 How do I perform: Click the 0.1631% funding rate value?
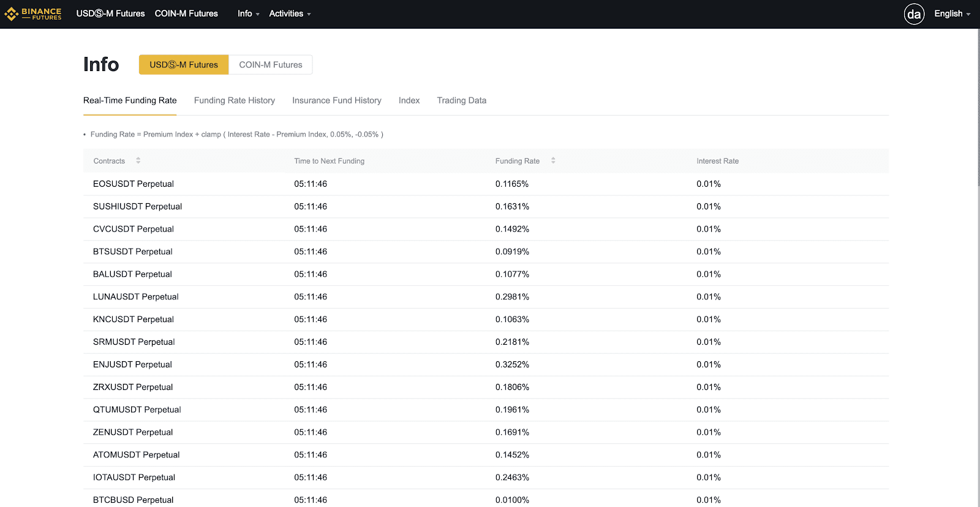(x=512, y=206)
